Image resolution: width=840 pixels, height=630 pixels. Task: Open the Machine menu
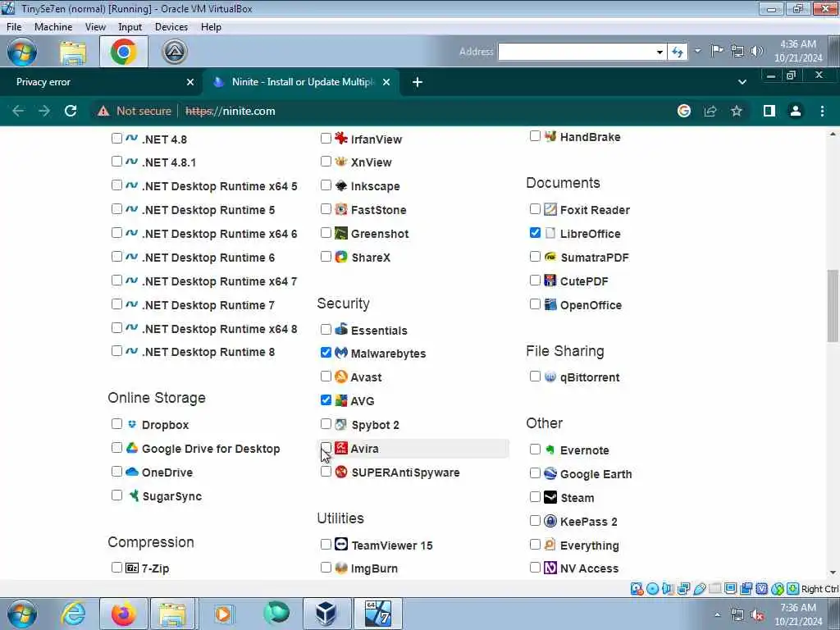[x=53, y=27]
